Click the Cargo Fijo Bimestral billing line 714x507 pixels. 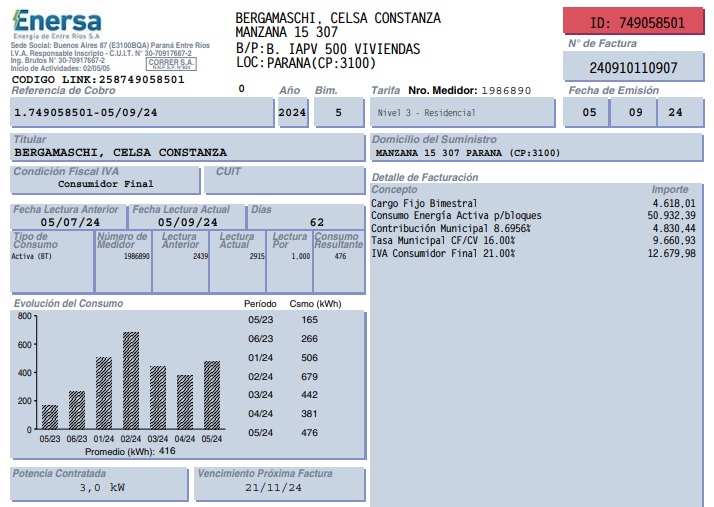(532, 203)
